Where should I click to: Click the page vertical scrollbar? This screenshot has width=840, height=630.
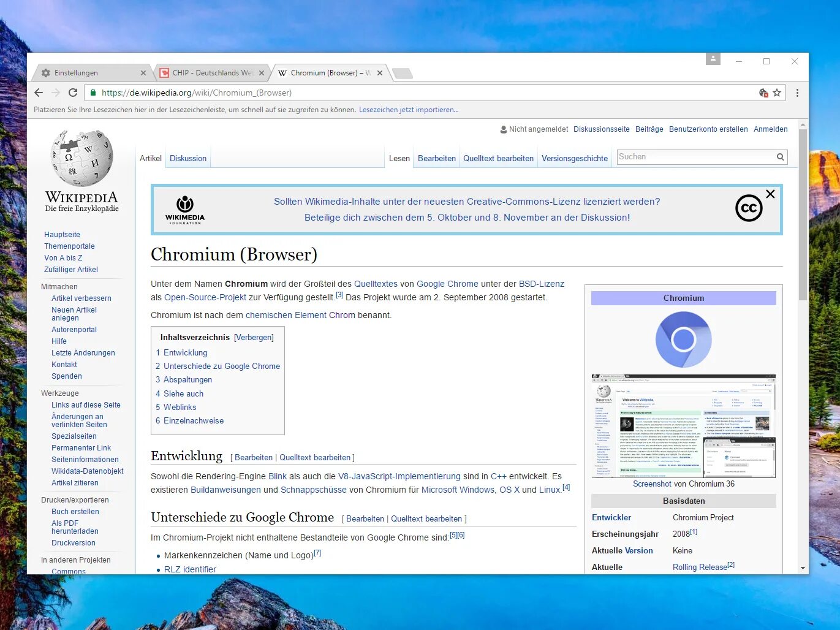coord(803,214)
